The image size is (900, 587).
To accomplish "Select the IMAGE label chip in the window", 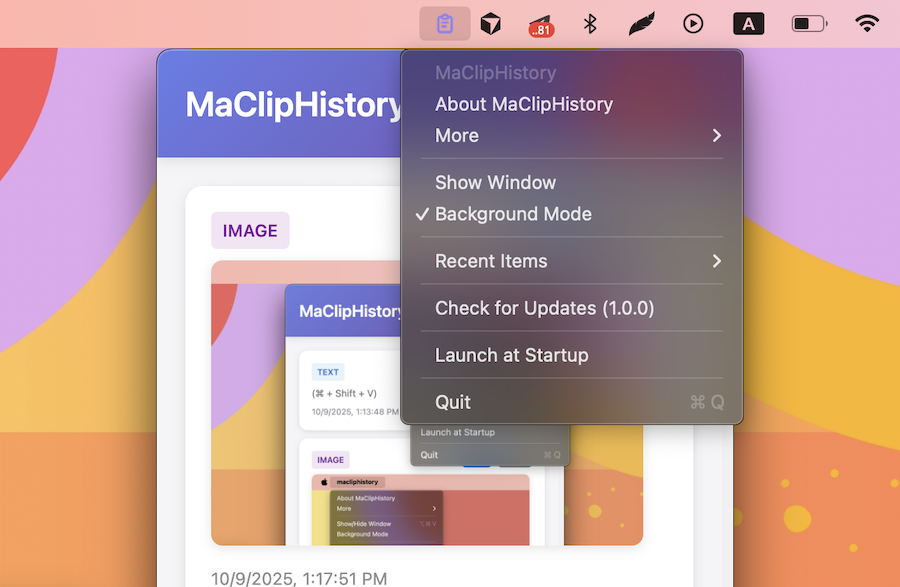I will click(249, 230).
